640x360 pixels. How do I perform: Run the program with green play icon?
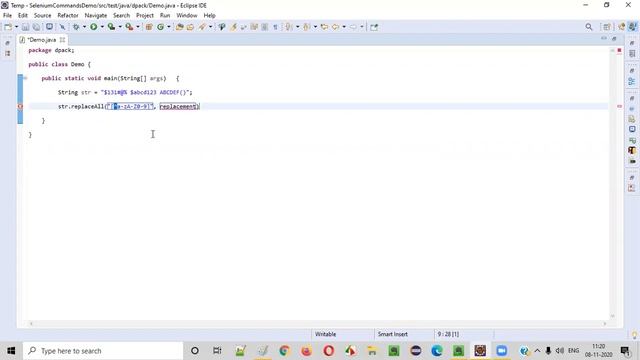click(x=93, y=27)
